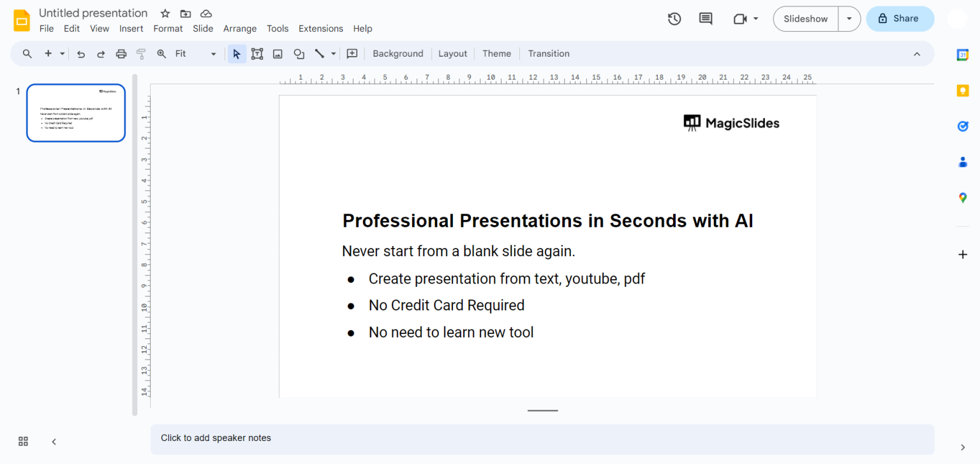
Task: Star the Untitled presentation
Action: 165,13
